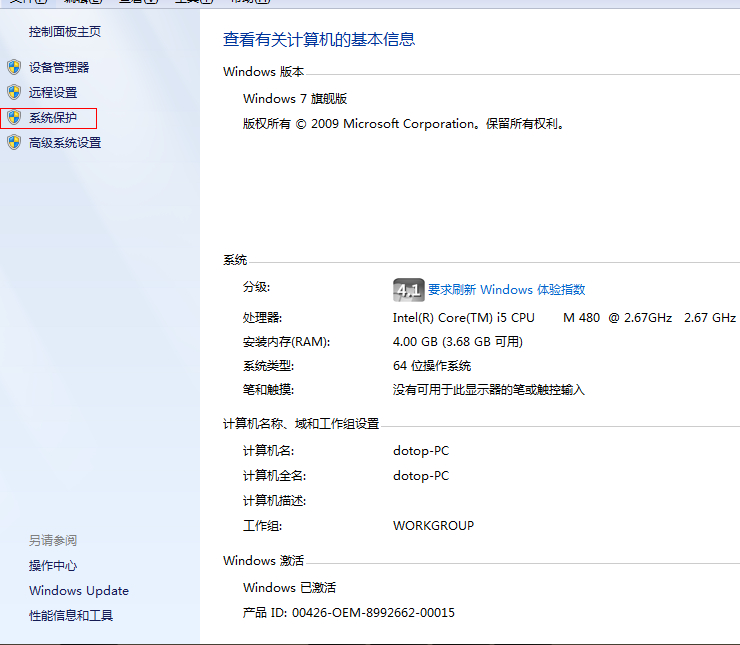Click 要求刷新 Windows 体验指数 link
The height and width of the screenshot is (645, 740).
(x=506, y=289)
